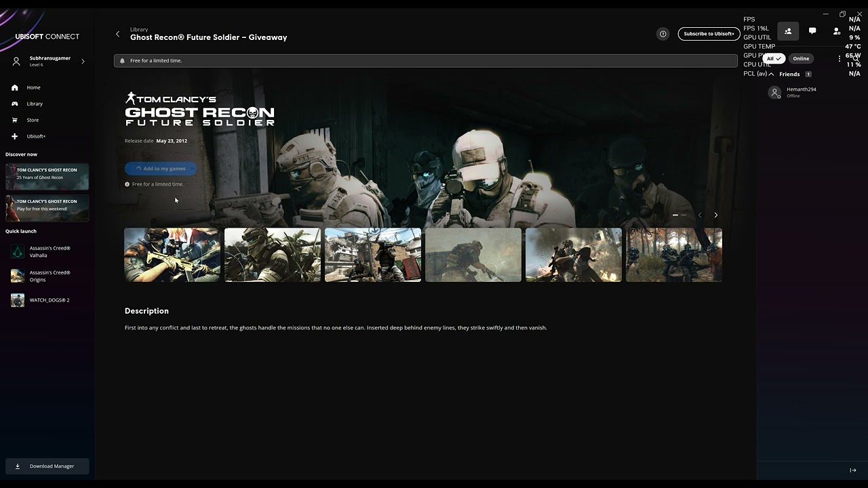Click username Subhransugamer in sidebar
Screen dimensions: 868x488
[x=50, y=58]
